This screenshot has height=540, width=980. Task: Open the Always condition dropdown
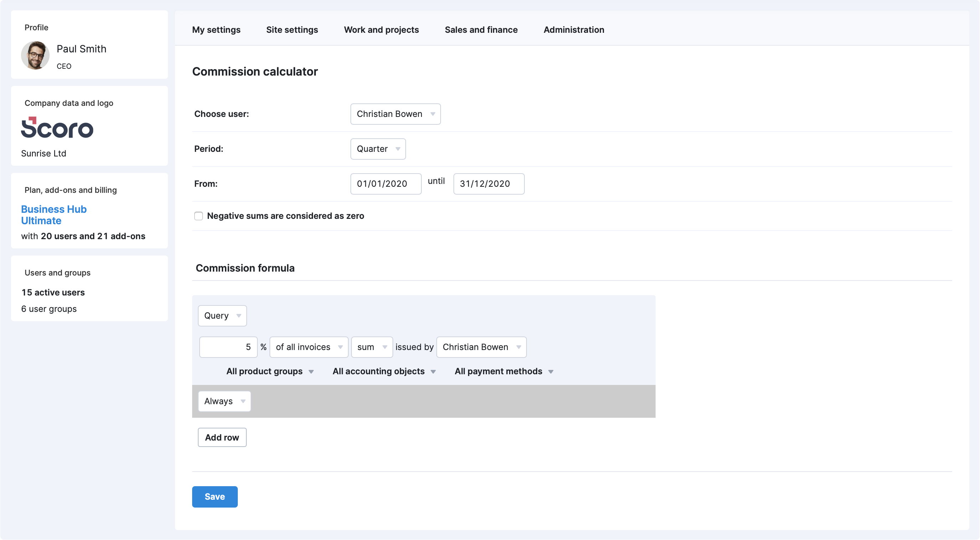[225, 401]
